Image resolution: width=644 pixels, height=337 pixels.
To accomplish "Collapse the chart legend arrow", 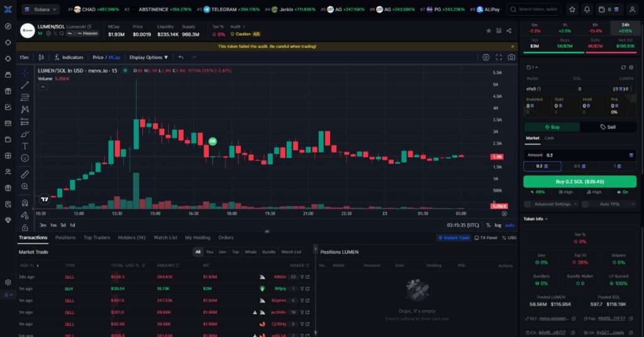I will (x=43, y=87).
